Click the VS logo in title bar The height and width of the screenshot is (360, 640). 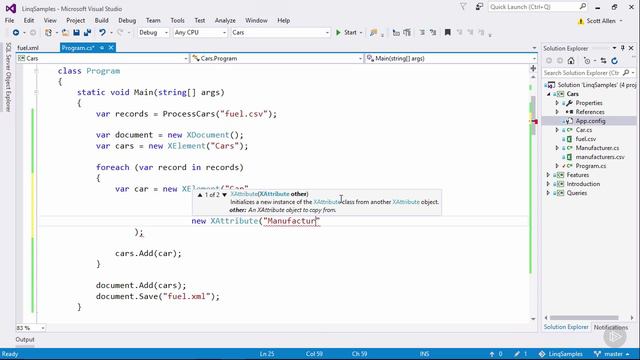tap(11, 8)
